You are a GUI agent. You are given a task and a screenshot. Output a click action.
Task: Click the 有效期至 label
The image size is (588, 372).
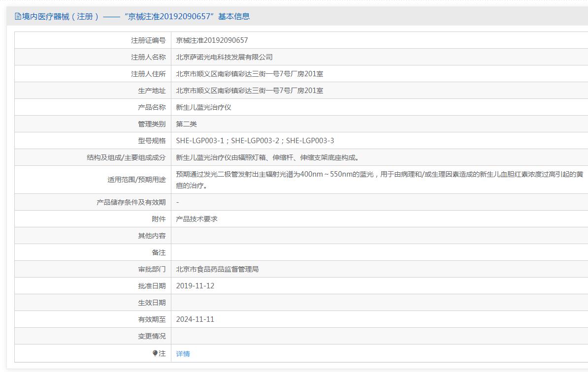[152, 319]
